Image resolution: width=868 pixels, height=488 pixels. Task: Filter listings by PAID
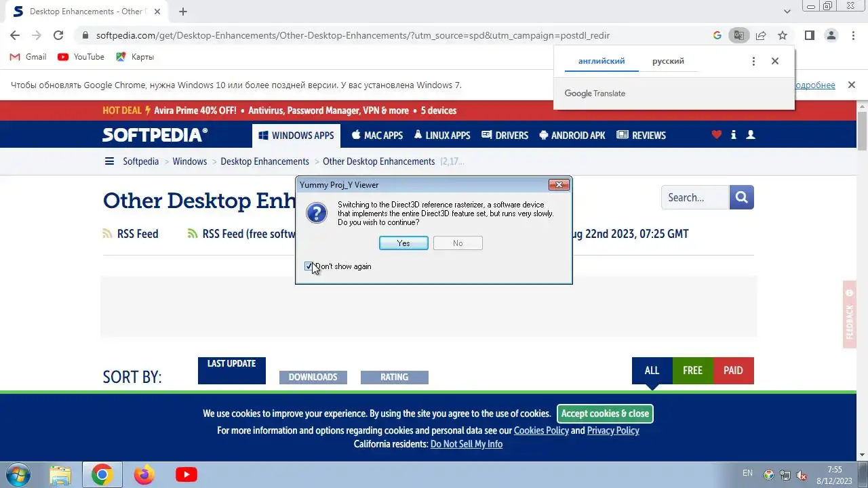click(733, 370)
